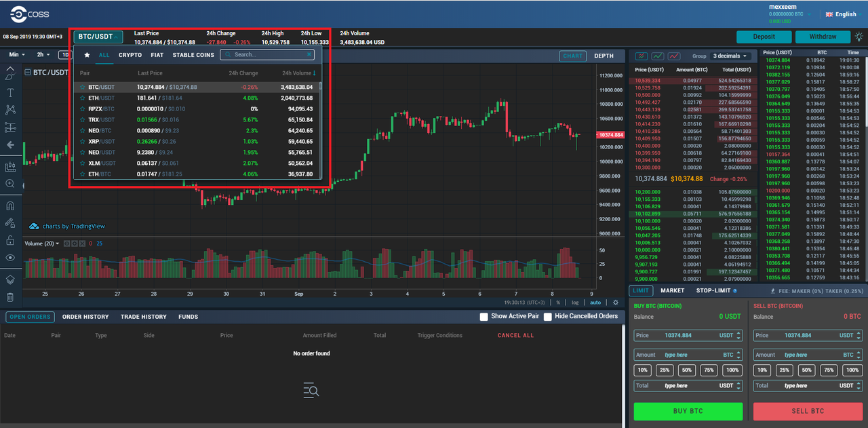Click the pair Search input field
This screenshot has width=868, height=428.
click(267, 55)
